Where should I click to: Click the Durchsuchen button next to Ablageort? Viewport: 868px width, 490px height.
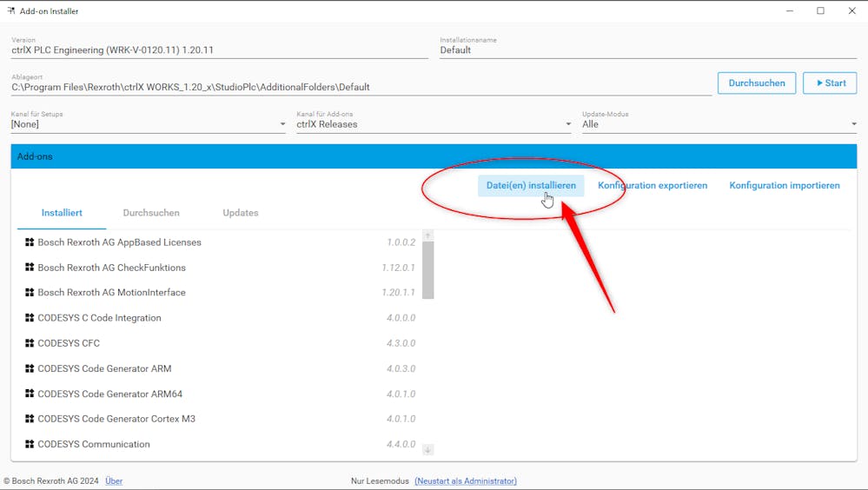click(x=757, y=83)
